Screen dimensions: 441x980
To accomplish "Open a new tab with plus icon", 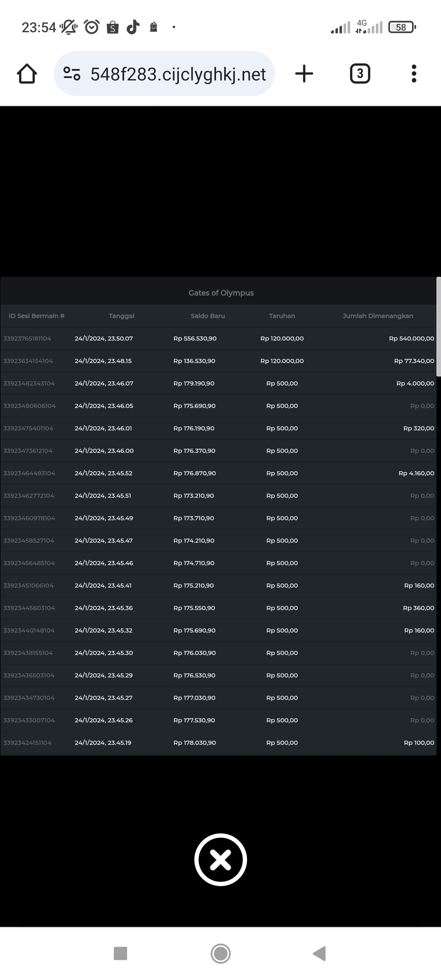I will 304,74.
